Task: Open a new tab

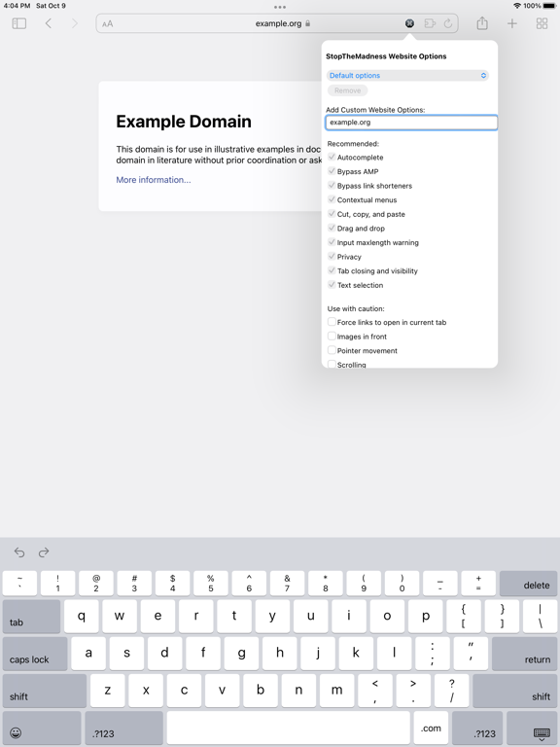Action: (512, 23)
